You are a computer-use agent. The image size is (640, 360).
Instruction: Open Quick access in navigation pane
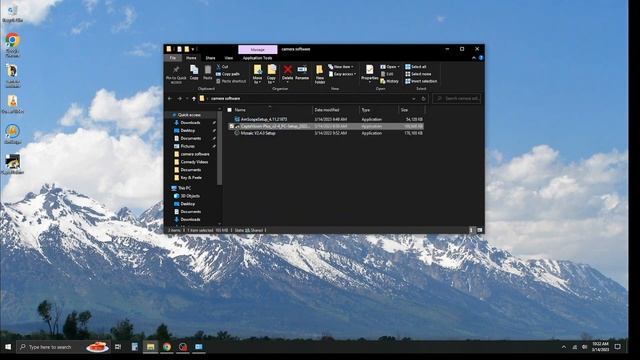pos(189,115)
